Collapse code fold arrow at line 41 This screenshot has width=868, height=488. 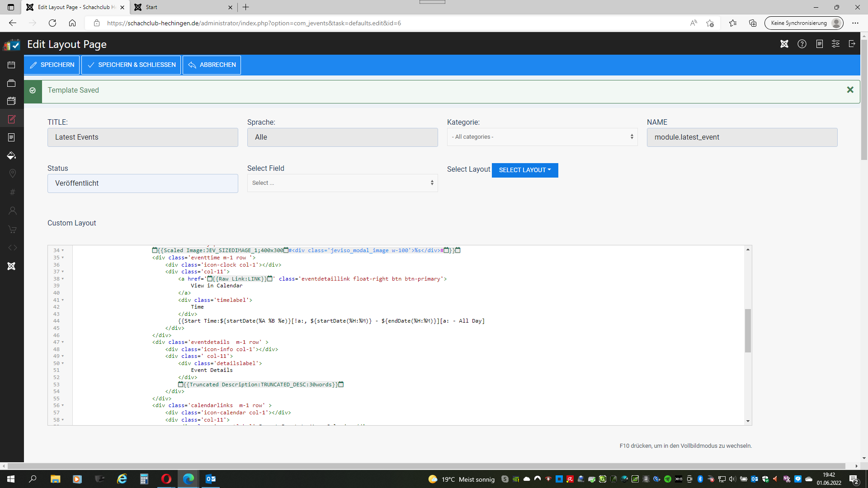point(63,300)
